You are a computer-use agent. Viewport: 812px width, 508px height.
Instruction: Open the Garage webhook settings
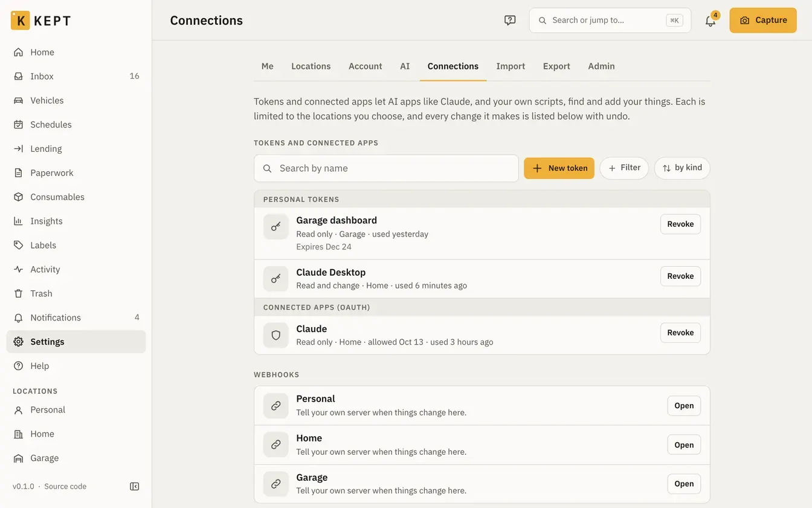pos(684,484)
